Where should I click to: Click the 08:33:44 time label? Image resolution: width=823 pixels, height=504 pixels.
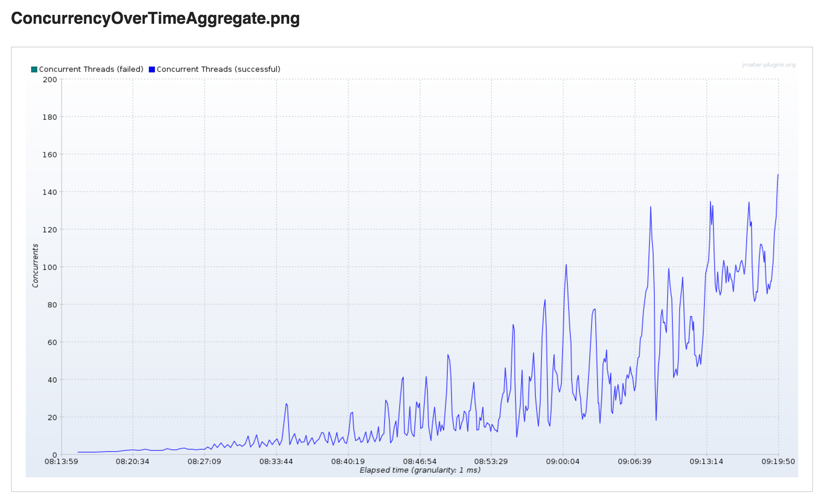point(276,461)
